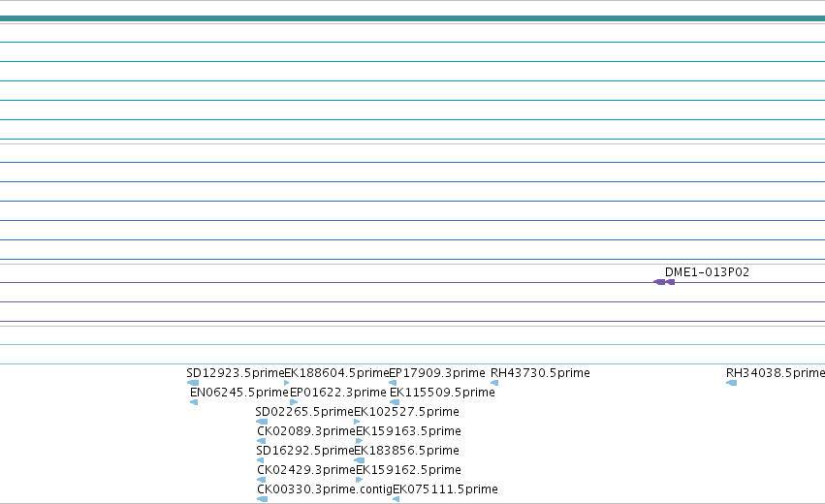
Task: Select the arrow glyph under EP17909.3prime
Action: pyautogui.click(x=393, y=383)
